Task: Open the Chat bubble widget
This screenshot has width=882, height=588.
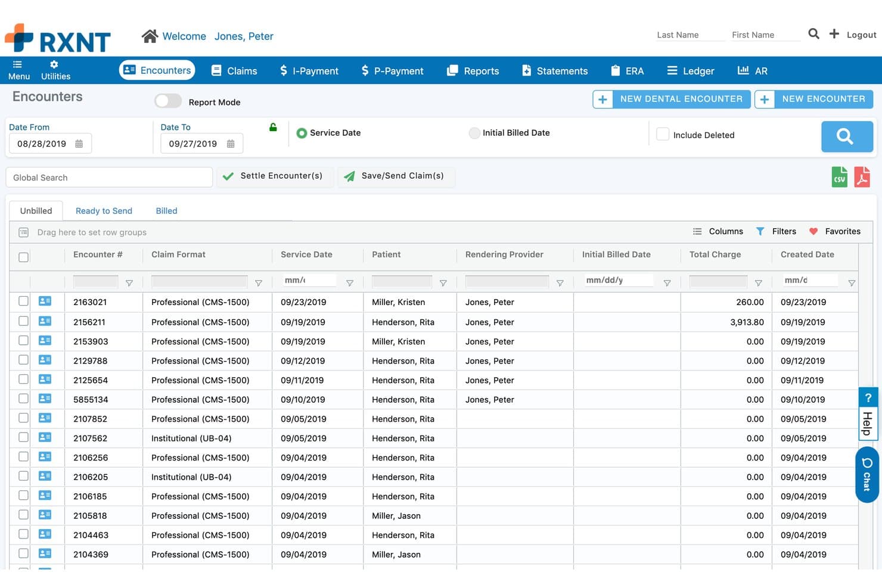Action: tap(867, 475)
